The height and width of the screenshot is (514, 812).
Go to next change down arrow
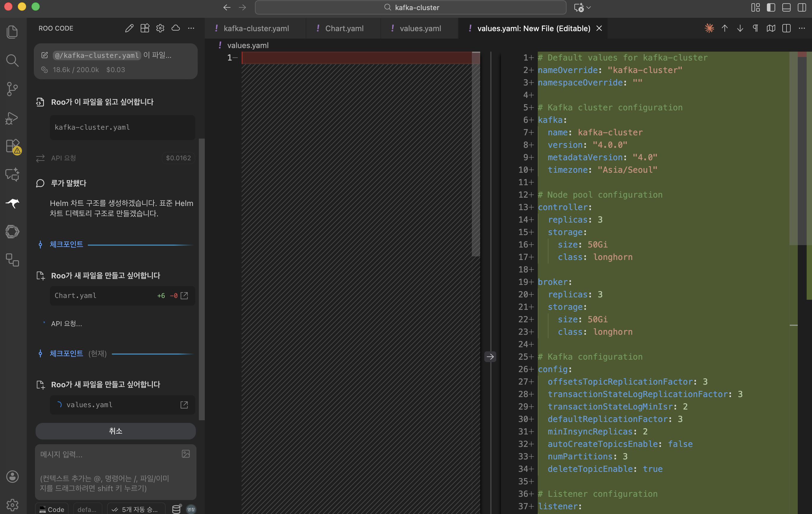pos(740,28)
